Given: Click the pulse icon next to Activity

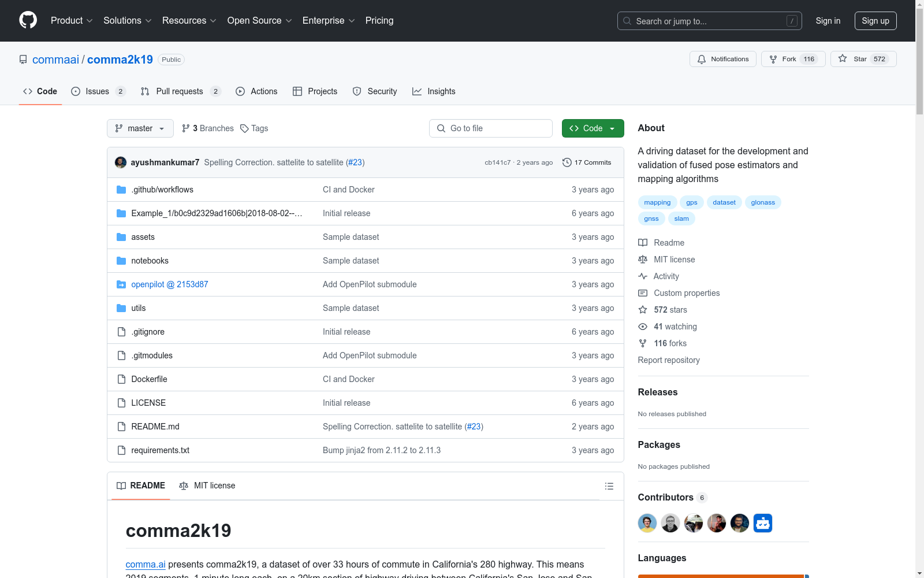Looking at the screenshot, I should (x=643, y=276).
